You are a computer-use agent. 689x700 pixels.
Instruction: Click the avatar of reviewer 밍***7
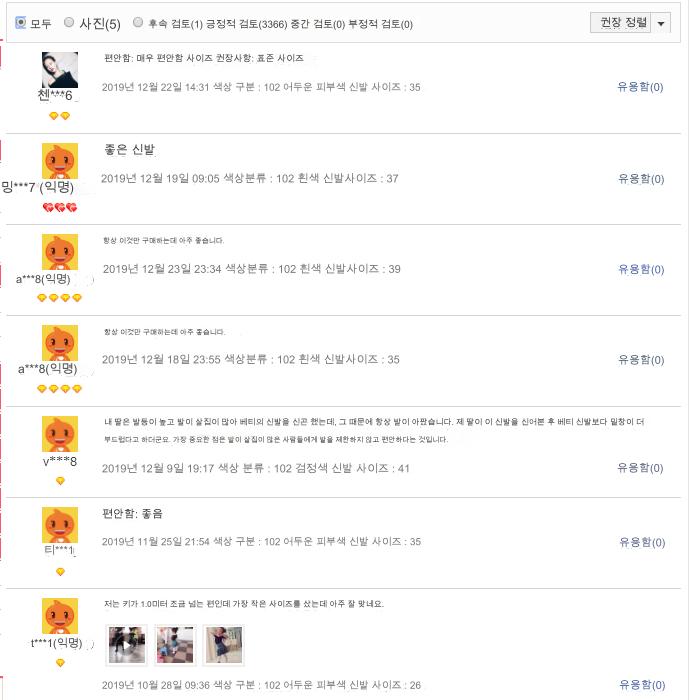coord(60,161)
